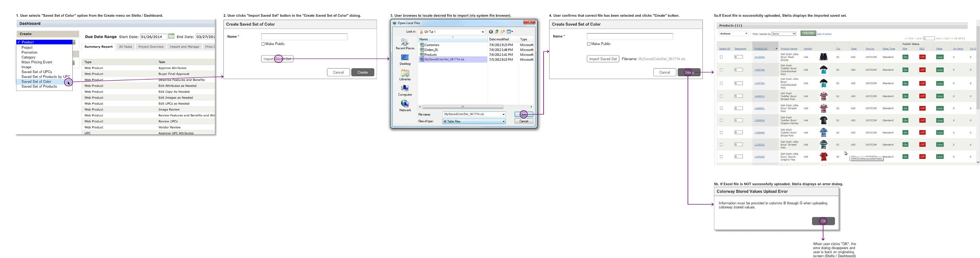Select the Orders_01 file
This screenshot has width=980, height=258.
(429, 50)
